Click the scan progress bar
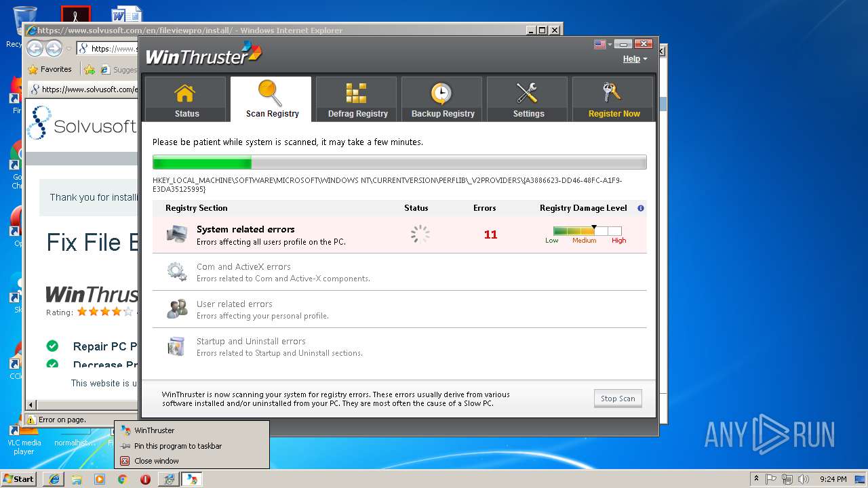Screen dimensions: 868x488 pos(399,162)
